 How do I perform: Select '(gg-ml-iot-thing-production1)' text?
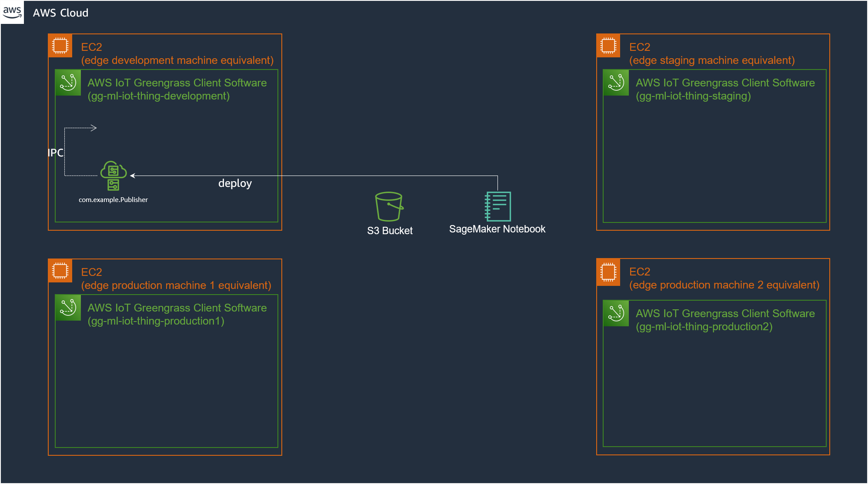coord(156,321)
